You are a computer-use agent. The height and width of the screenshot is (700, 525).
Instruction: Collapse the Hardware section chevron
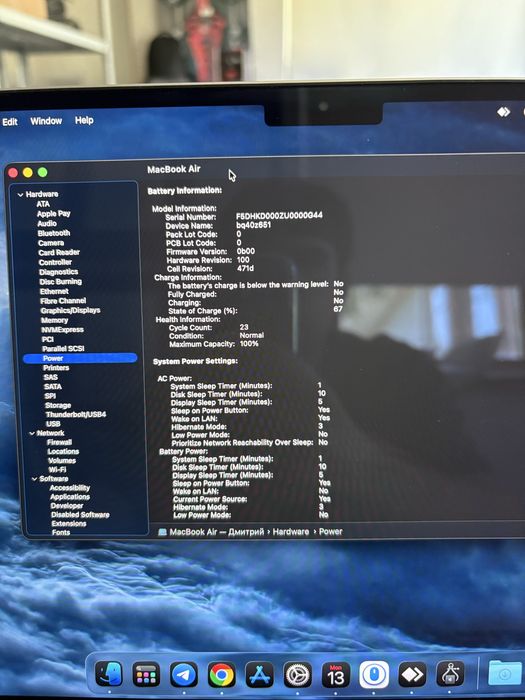[21, 195]
